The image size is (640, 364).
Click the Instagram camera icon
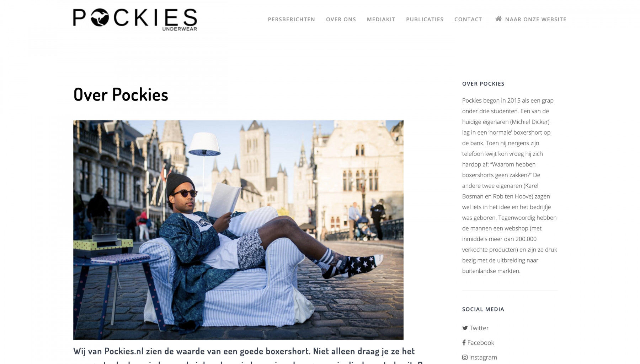coord(465,357)
